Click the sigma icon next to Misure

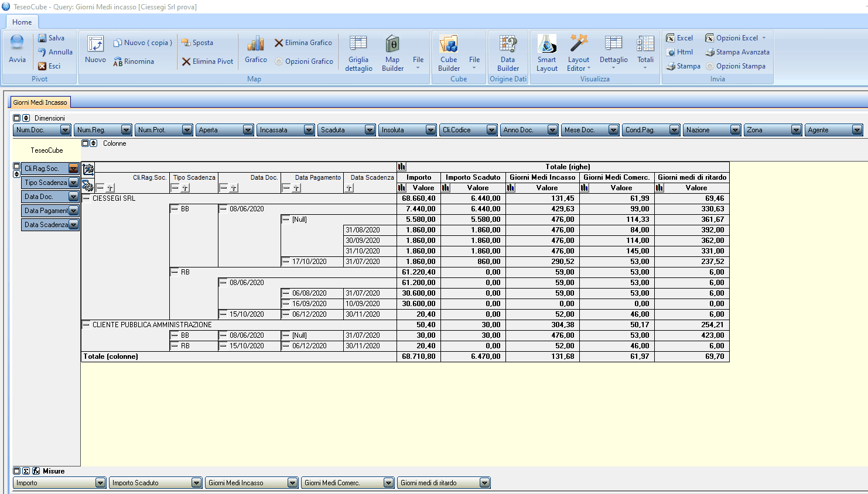pos(26,471)
